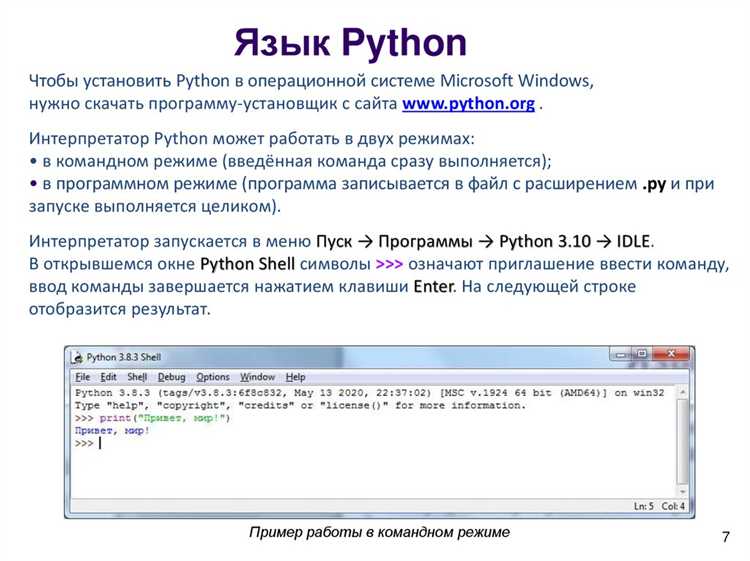Image resolution: width=750 pixels, height=561 pixels.
Task: Open the www.python.org hyperlink
Action: 468,103
